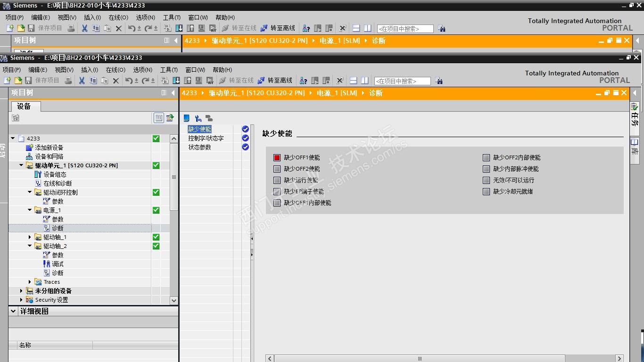Click 转至离线 in the back window toolbar
The width and height of the screenshot is (644, 362).
pos(278,28)
